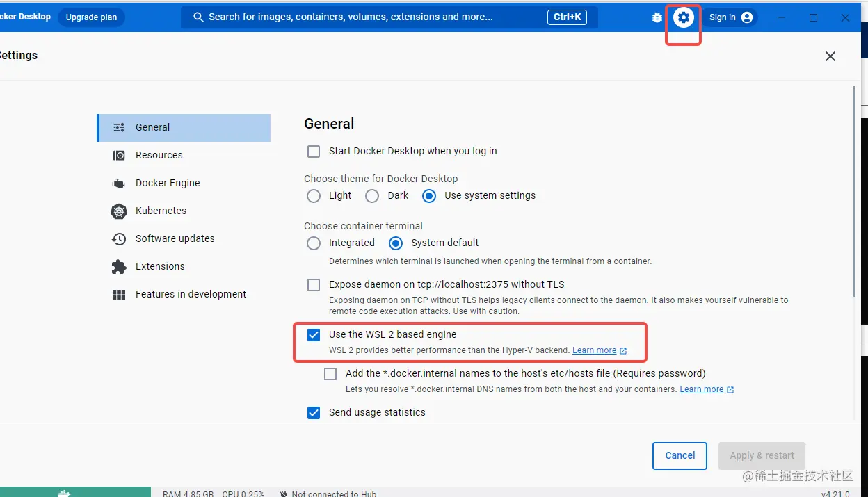This screenshot has width=868, height=497.
Task: Click external link icon after docker.internal Learn more
Action: point(730,390)
